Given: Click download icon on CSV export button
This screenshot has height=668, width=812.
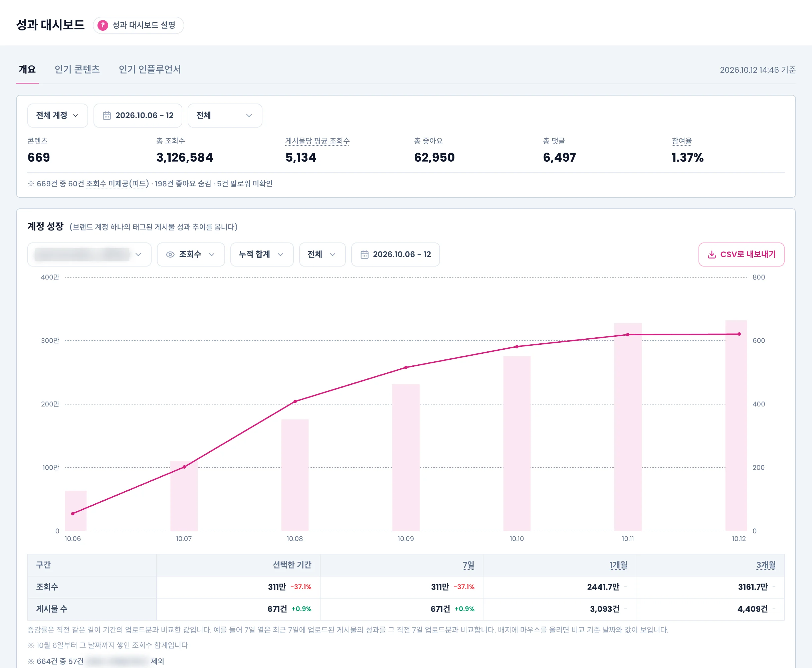Looking at the screenshot, I should pos(712,255).
